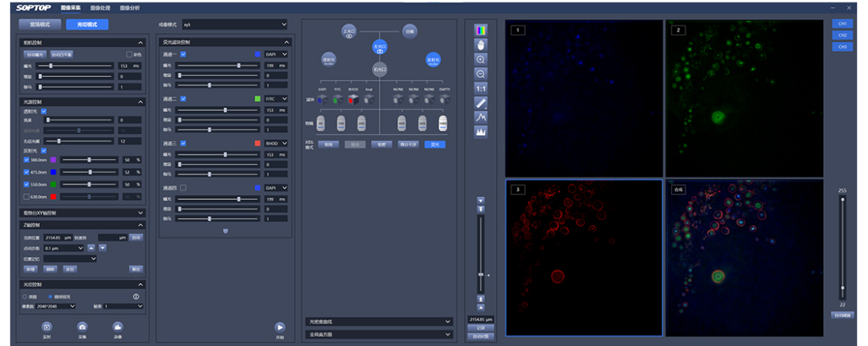868x346 pixels.
Task: Collapse the Z axis control panel
Action: 140,225
